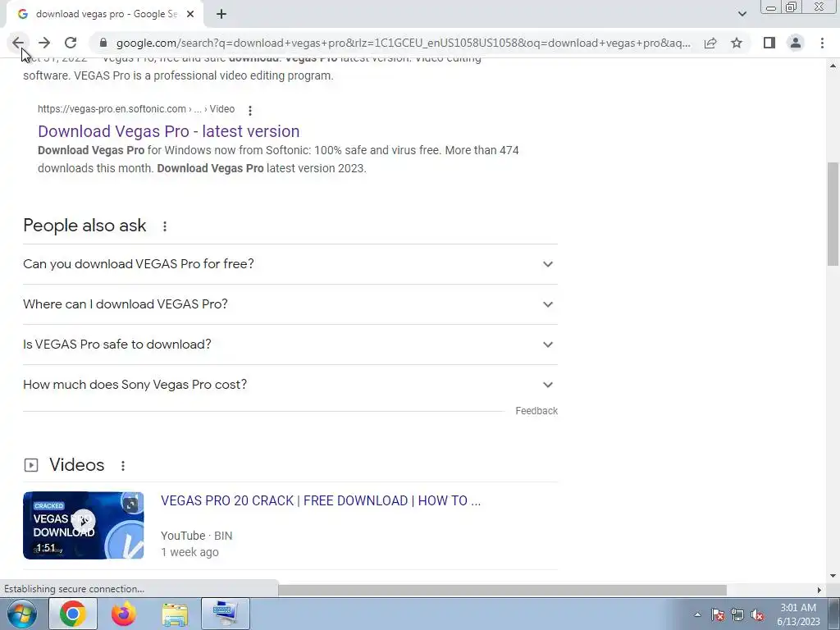Screen dimensions: 840x630
Task: Click the browser forward arrow
Action: pos(44,43)
